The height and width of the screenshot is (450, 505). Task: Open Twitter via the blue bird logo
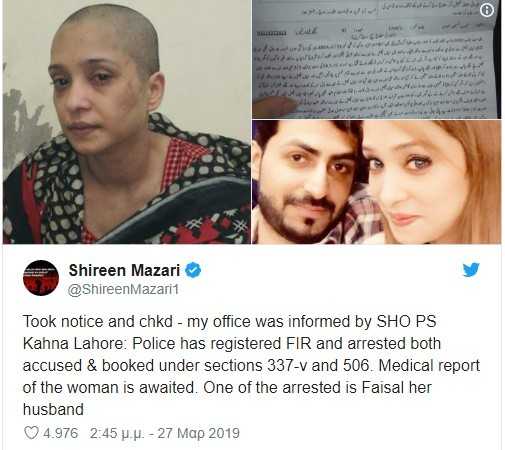click(471, 270)
